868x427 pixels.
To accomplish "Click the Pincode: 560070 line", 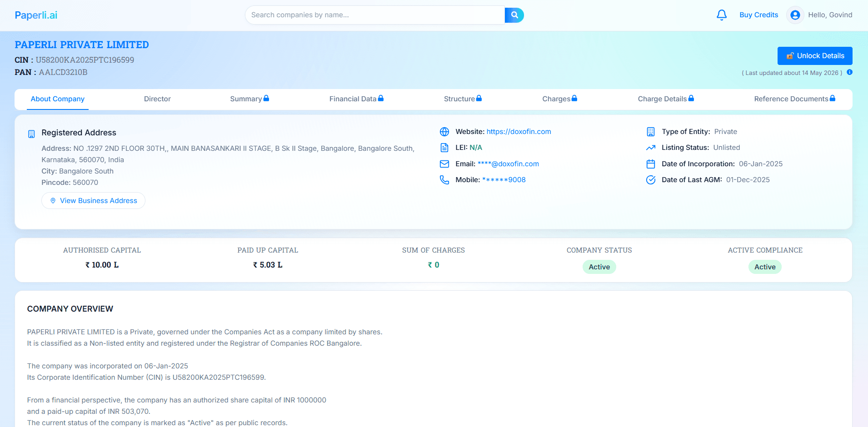I will [x=70, y=183].
